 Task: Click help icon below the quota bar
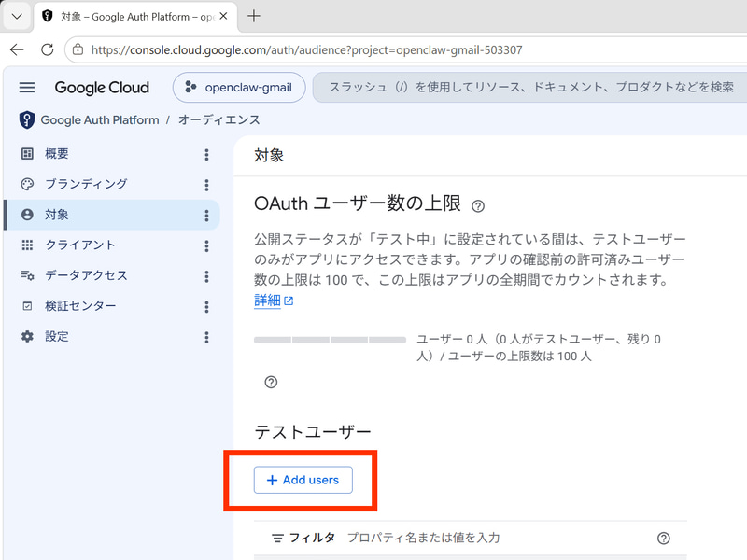click(x=271, y=382)
